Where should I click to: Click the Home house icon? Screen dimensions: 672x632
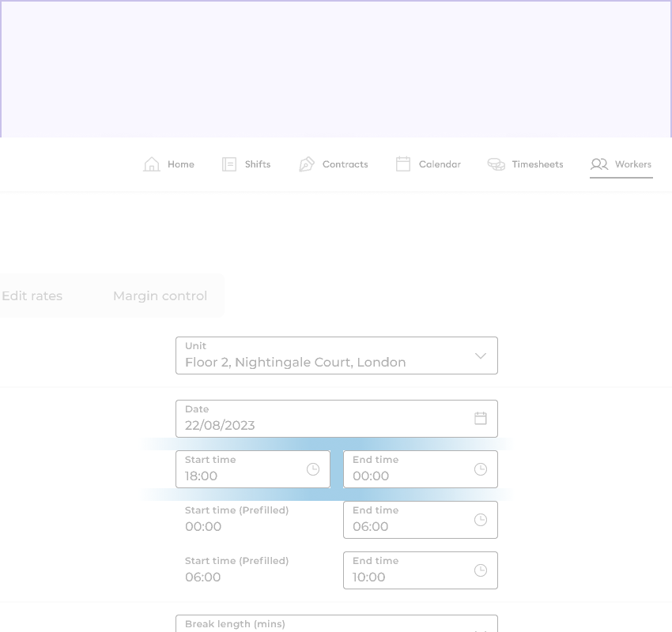point(152,164)
